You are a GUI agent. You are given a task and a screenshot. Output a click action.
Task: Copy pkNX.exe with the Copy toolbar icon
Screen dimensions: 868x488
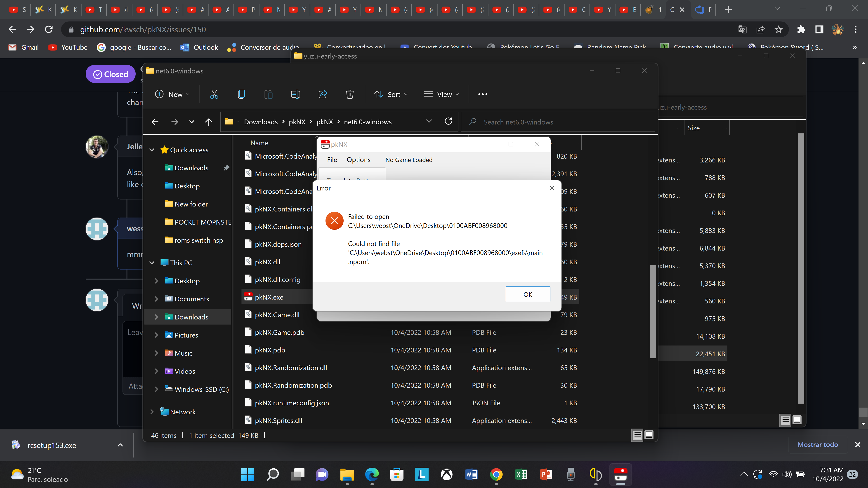tap(241, 94)
